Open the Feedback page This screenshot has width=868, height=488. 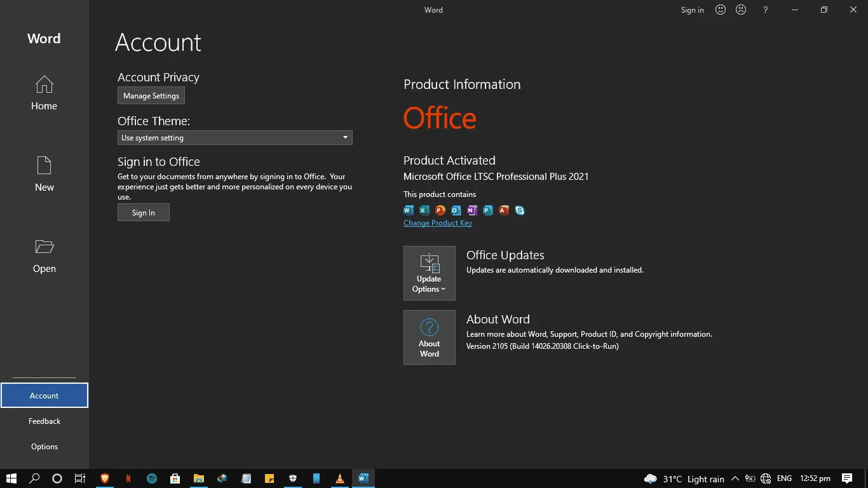pos(44,421)
